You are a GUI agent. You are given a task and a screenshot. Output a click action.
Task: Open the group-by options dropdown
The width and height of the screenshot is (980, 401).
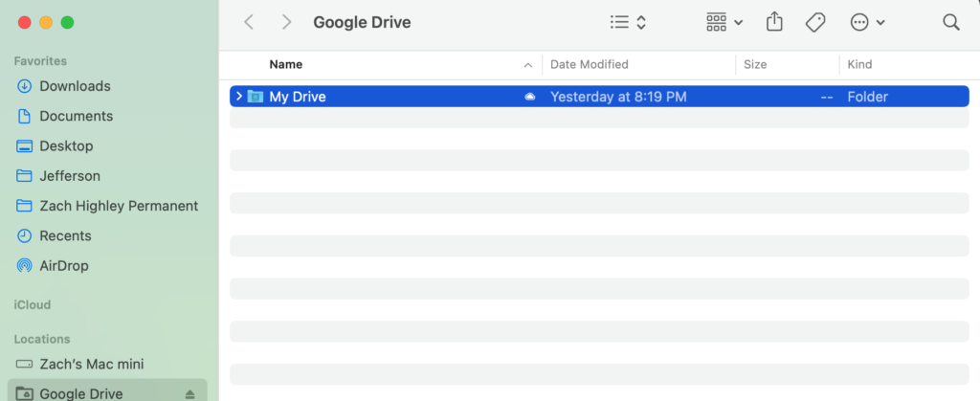(724, 22)
